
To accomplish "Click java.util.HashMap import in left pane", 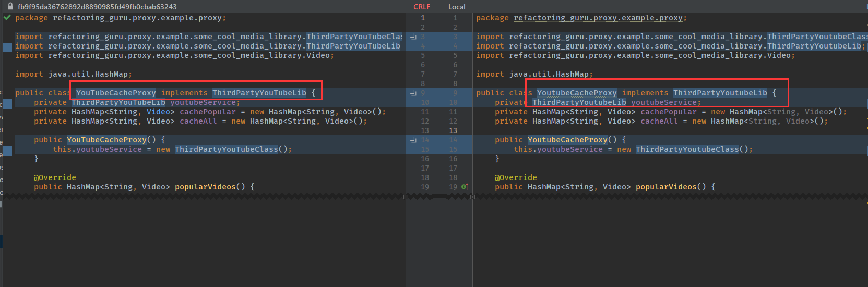I will point(88,74).
